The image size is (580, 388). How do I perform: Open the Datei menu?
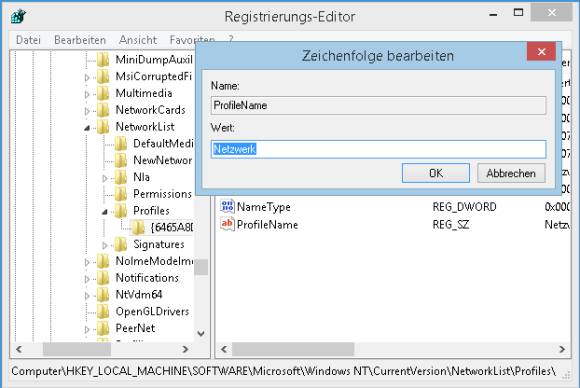(x=28, y=40)
